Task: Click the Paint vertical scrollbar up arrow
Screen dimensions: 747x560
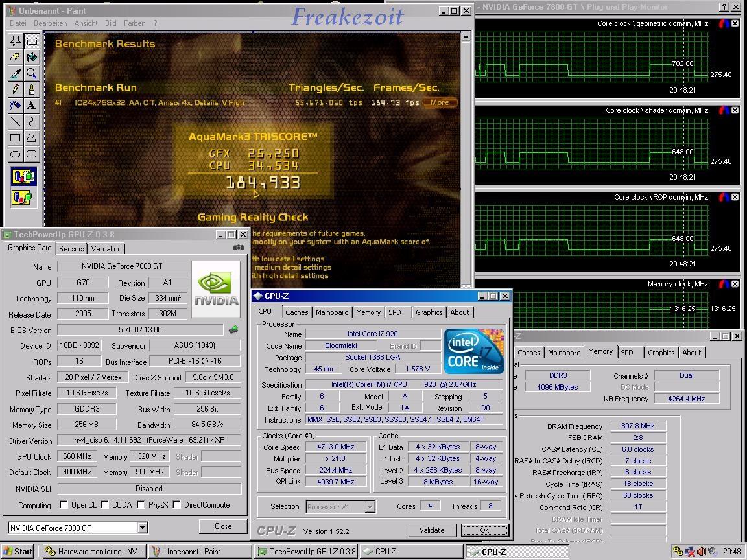Action: (x=466, y=37)
